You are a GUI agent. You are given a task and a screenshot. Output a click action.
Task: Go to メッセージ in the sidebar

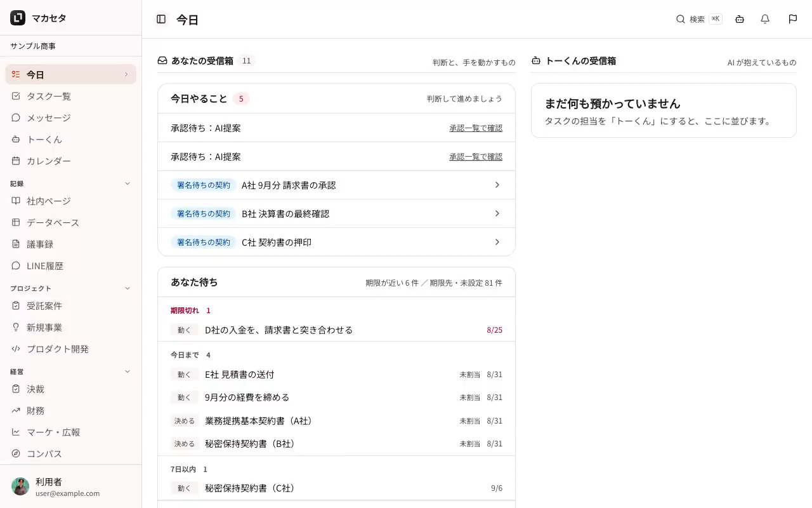(x=71, y=117)
